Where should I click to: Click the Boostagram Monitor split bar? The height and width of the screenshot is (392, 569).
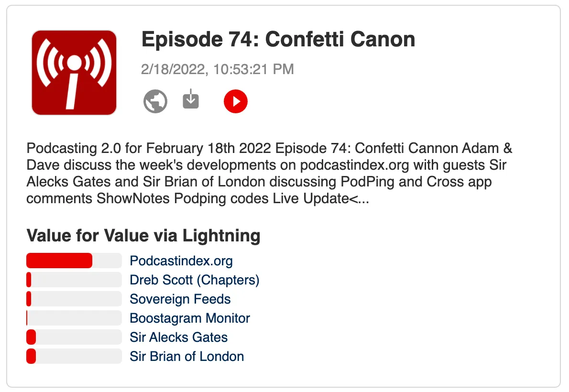pos(74,318)
